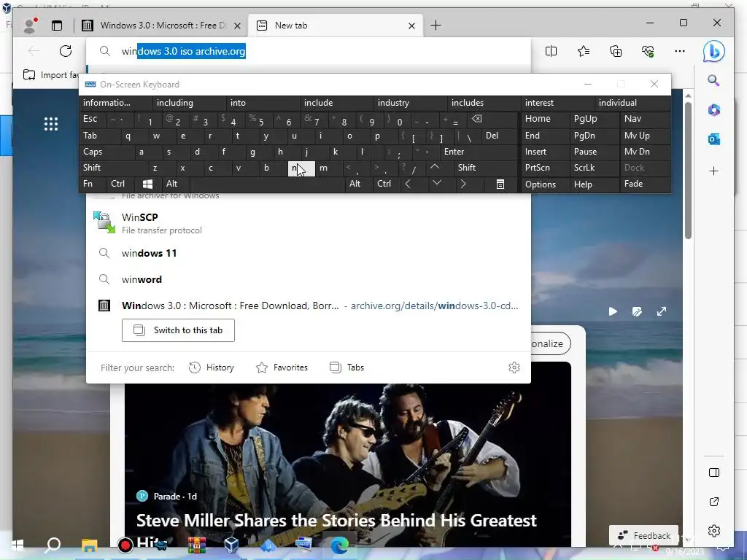Toggle Fn key on On-Screen Keyboard
The height and width of the screenshot is (560, 747).
pos(93,184)
